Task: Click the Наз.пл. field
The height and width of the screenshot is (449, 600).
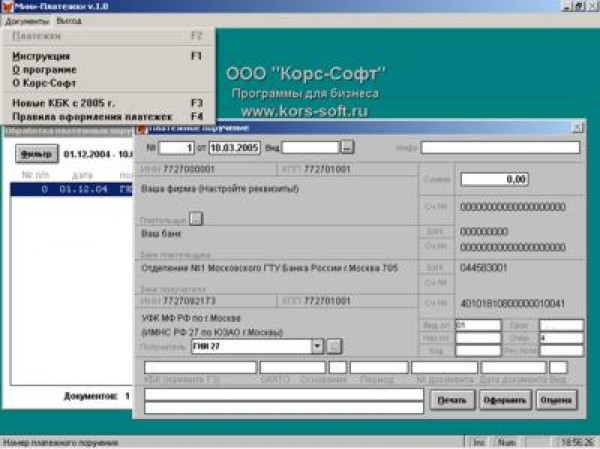Action: pyautogui.click(x=478, y=338)
